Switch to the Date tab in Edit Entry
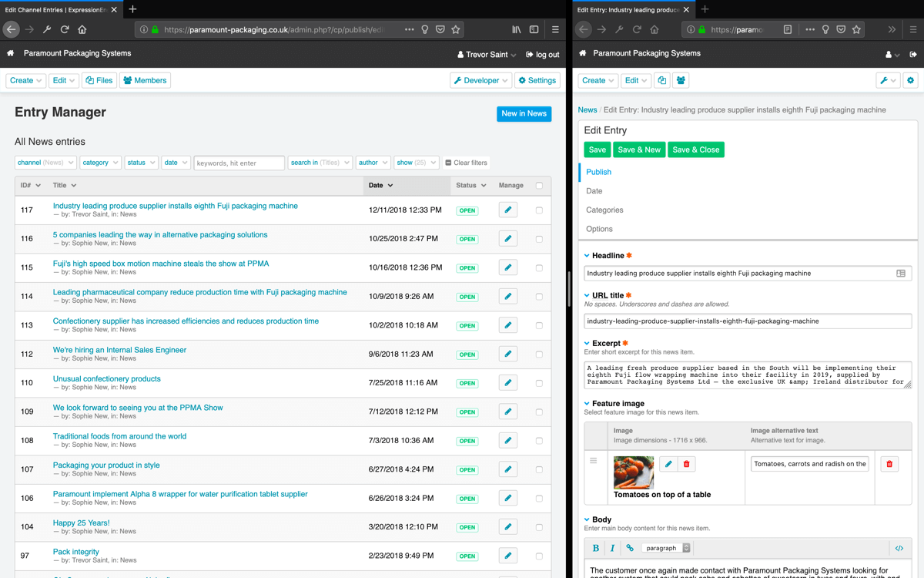The image size is (924, 578). [594, 191]
